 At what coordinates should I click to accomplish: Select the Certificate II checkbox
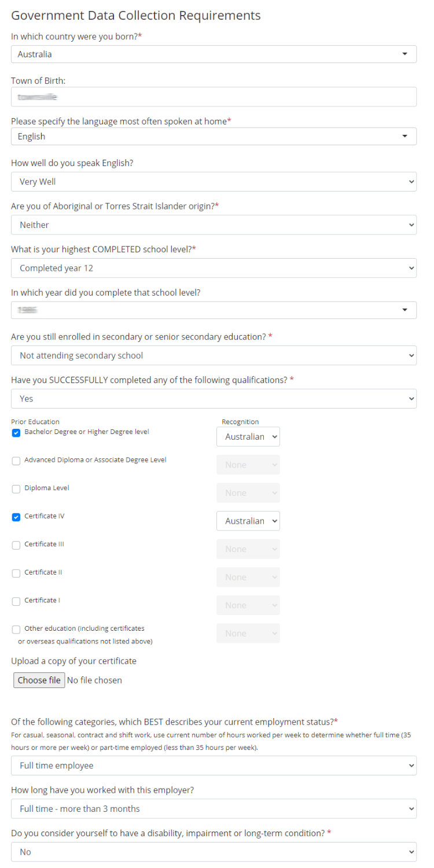16,573
